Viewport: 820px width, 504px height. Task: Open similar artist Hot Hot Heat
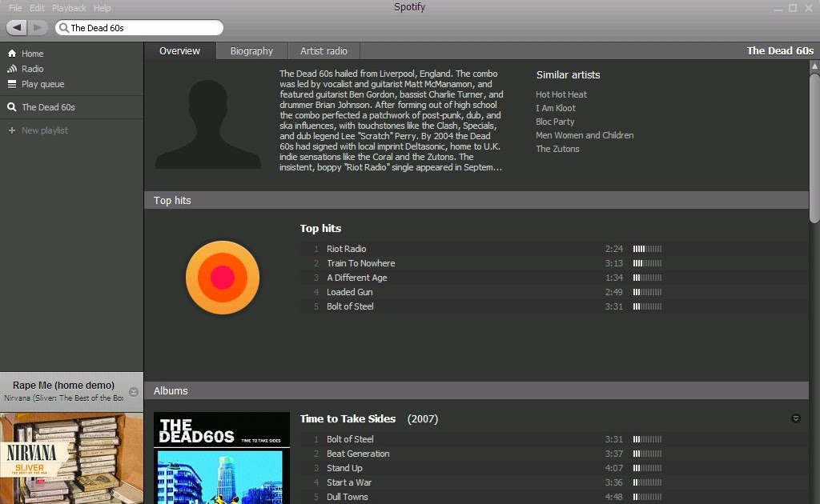point(561,94)
